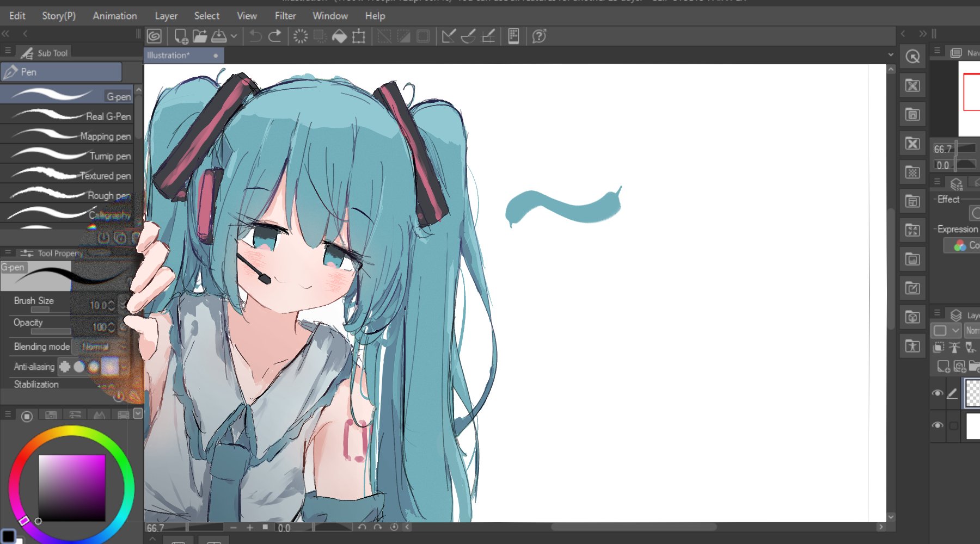Image resolution: width=980 pixels, height=544 pixels.
Task: Open the save dropdown arrow in toolbar
Action: 234,36
